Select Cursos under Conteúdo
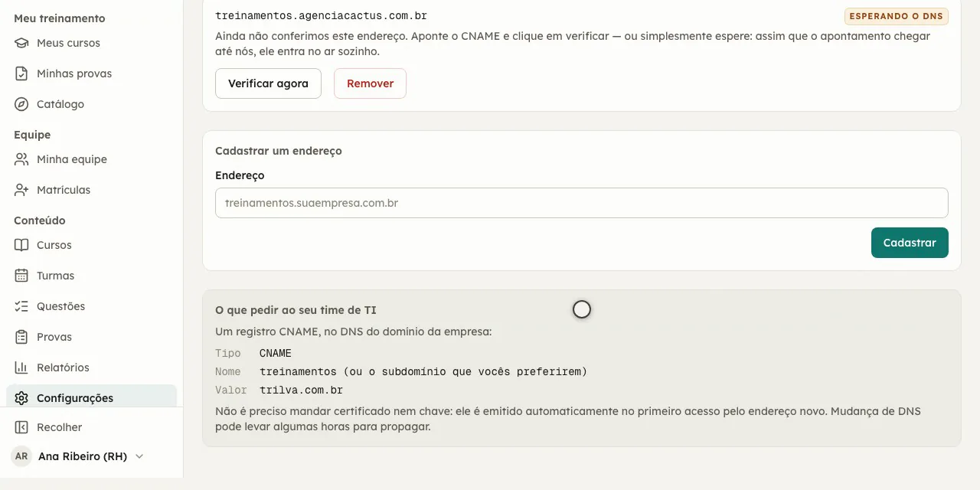The height and width of the screenshot is (490, 980). pos(91,245)
